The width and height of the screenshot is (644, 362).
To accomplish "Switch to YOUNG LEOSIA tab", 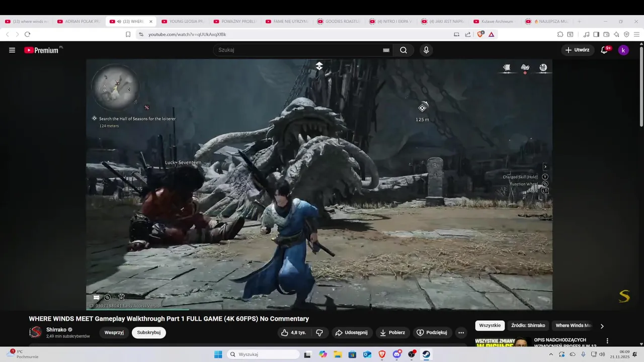I will point(182,22).
